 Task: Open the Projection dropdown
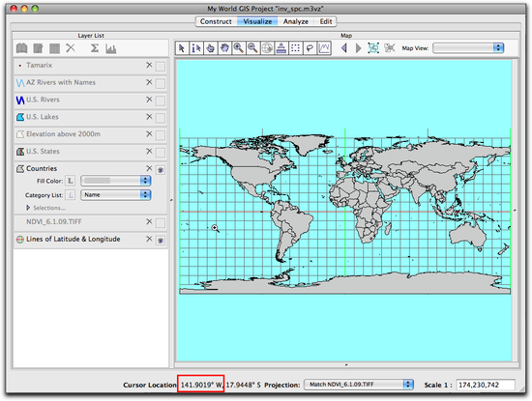pyautogui.click(x=358, y=385)
